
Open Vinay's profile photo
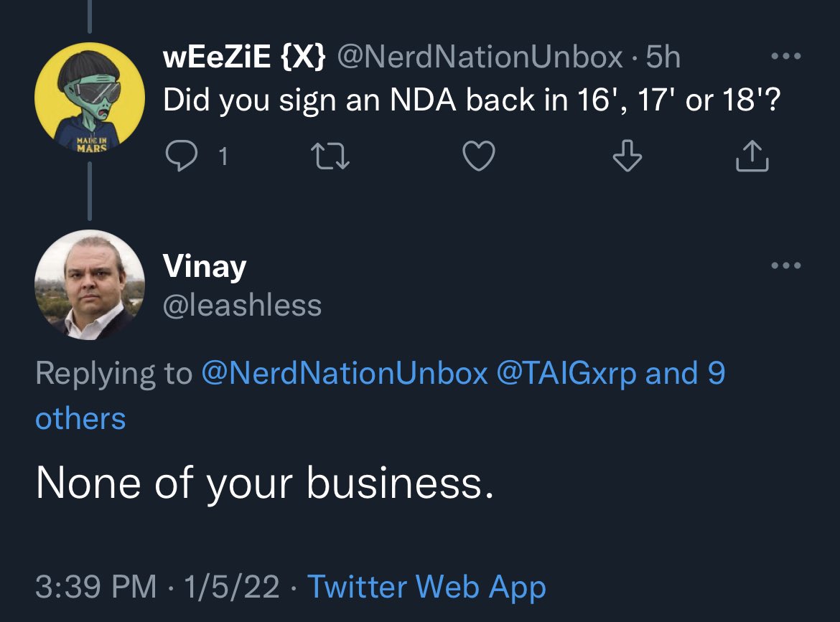pos(90,285)
